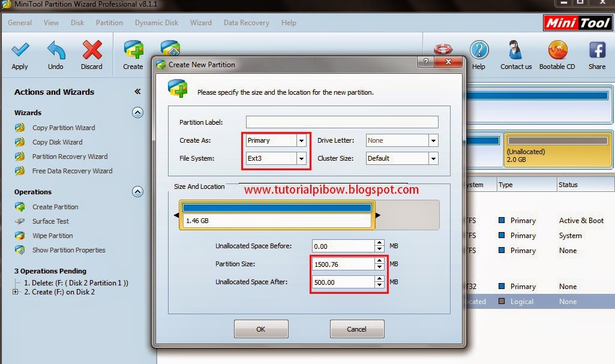Click Free Data Recovery Wizard icon
Image resolution: width=615 pixels, height=364 pixels.
tap(20, 172)
